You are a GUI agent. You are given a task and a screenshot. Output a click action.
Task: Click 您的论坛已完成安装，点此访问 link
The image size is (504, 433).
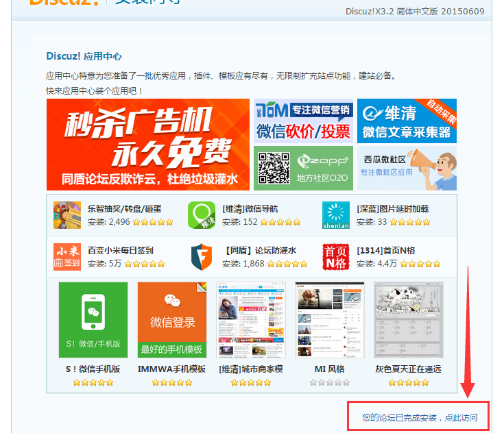pos(419,417)
